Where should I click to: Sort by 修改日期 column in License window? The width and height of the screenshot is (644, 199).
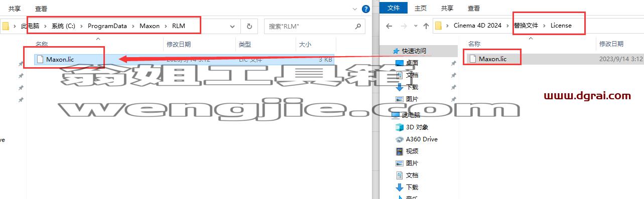(x=611, y=44)
